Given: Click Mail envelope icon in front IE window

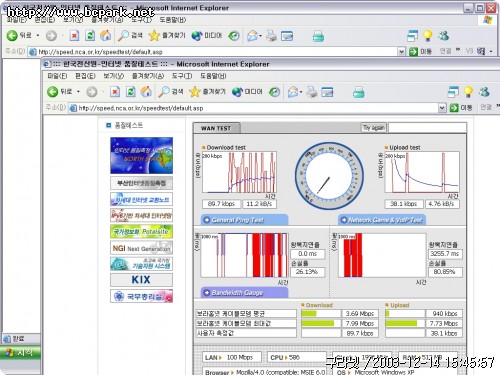Looking at the screenshot, I should (292, 92).
